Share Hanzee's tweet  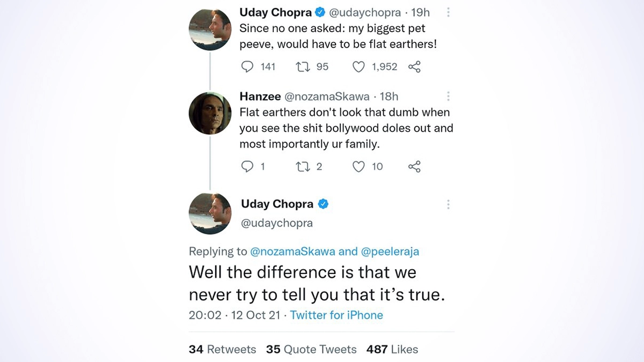414,167
